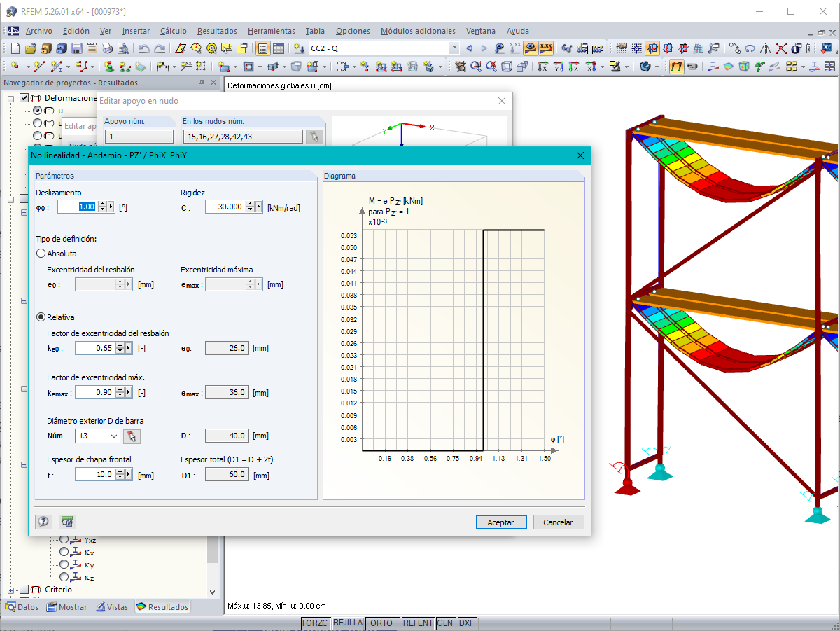Toggle the Criterio checkbox in navigator

tap(24, 590)
